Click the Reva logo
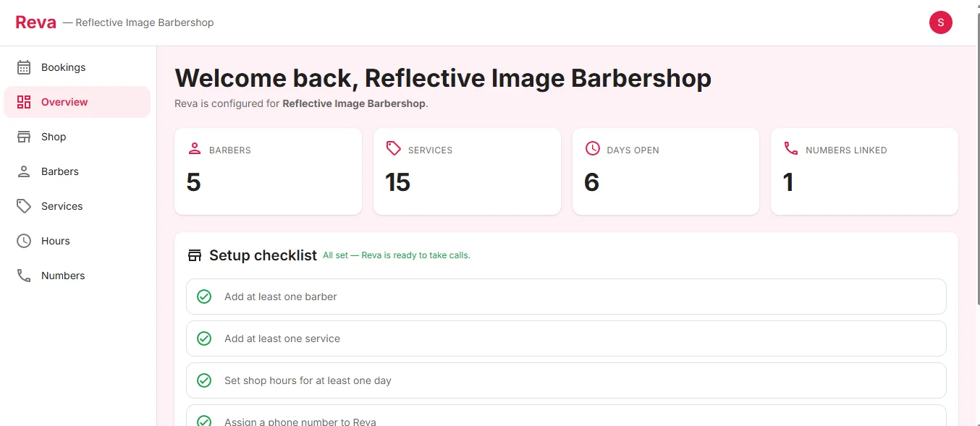980x426 pixels. (35, 22)
